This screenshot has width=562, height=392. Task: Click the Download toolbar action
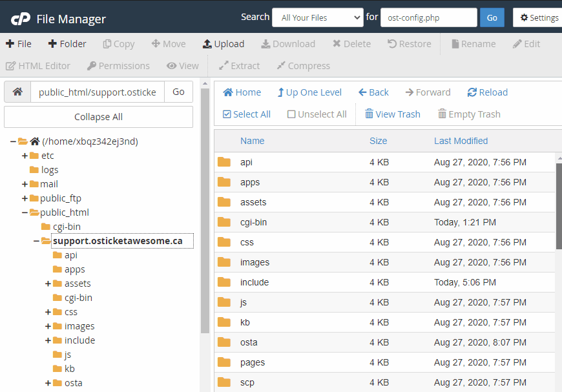pos(288,44)
